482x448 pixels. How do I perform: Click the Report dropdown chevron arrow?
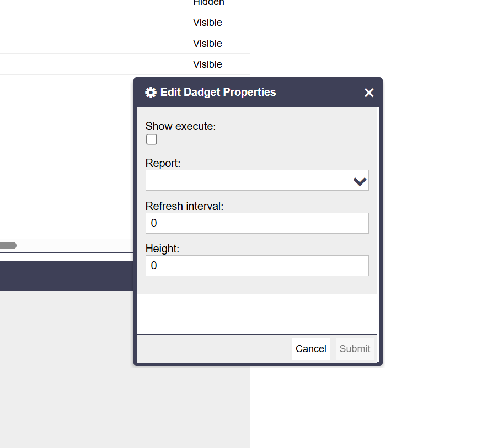pyautogui.click(x=360, y=181)
